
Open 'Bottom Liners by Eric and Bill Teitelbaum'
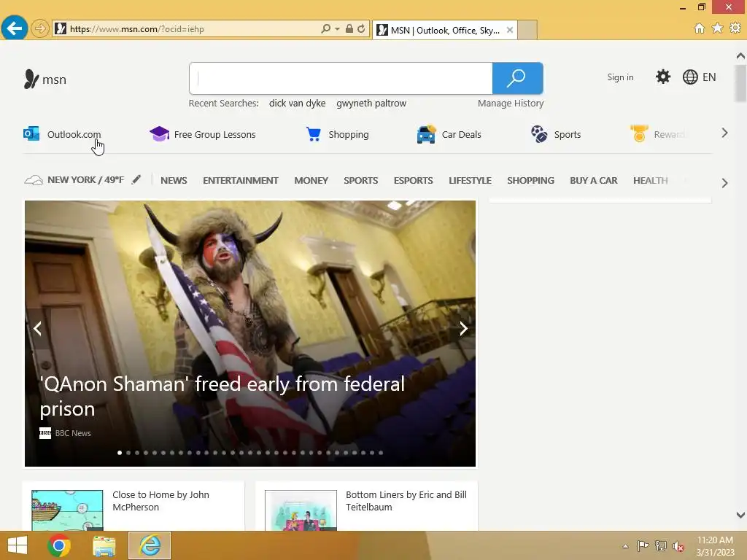coord(406,501)
